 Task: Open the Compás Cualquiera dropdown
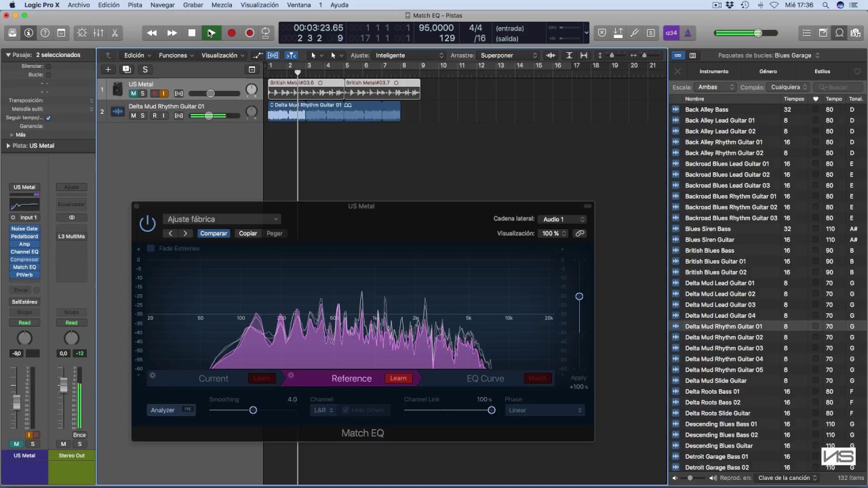[789, 87]
